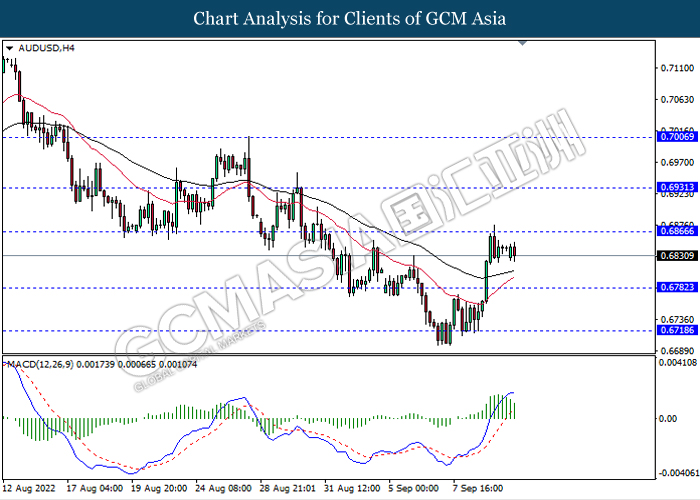Image resolution: width=700 pixels, height=500 pixels.
Task: Click the 5 Sep 00:00 time label
Action: 413,488
